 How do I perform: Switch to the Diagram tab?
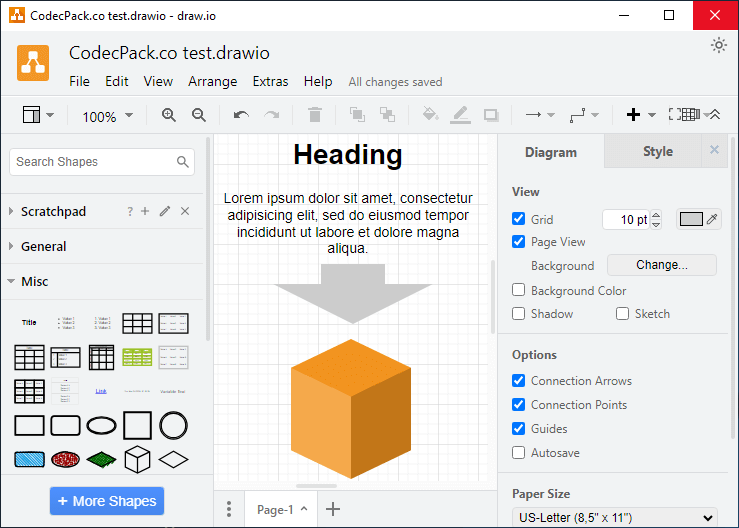coord(550,152)
